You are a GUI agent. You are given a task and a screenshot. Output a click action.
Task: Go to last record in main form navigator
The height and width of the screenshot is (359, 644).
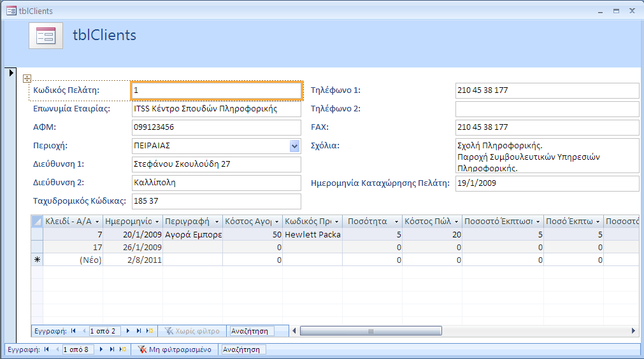(111, 349)
